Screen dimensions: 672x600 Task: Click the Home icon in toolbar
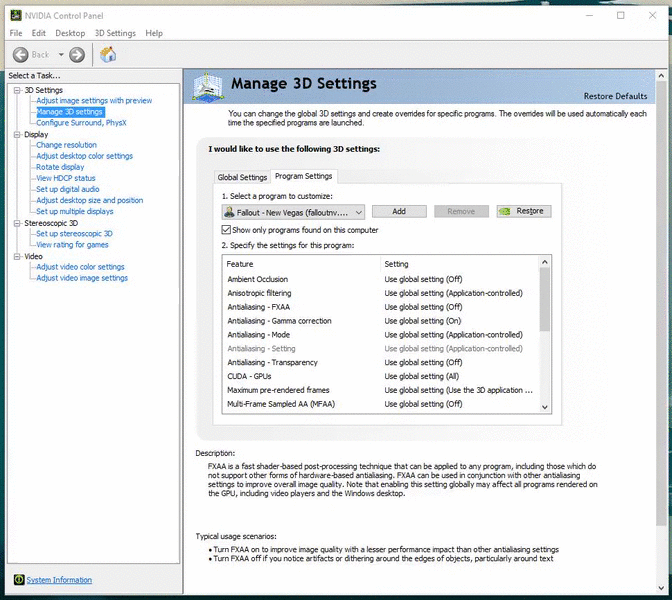tap(108, 55)
